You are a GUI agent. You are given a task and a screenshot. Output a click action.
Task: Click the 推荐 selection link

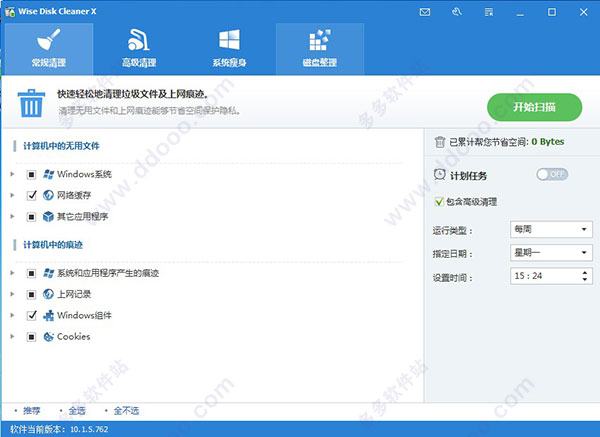pos(31,411)
